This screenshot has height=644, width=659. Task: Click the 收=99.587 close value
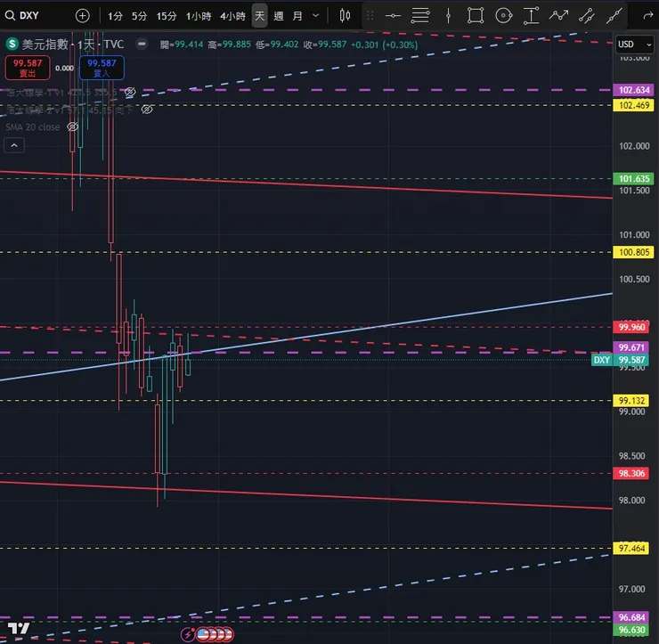[x=325, y=45]
